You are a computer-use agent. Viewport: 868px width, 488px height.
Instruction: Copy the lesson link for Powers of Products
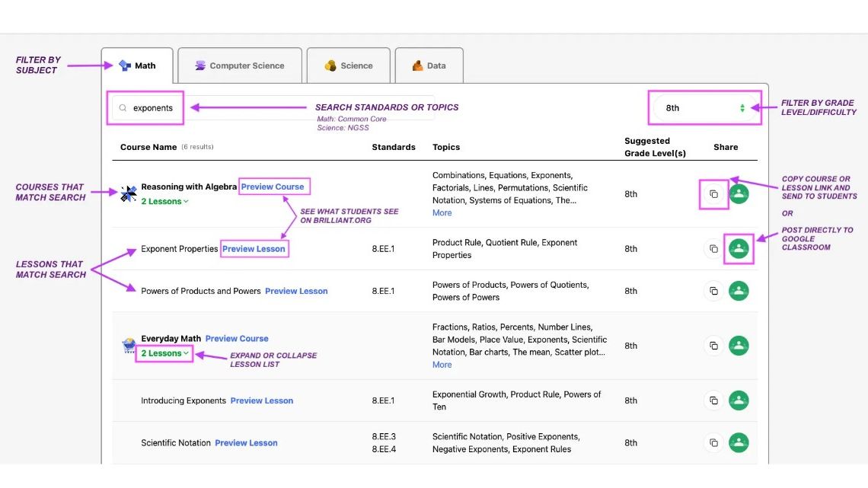714,291
